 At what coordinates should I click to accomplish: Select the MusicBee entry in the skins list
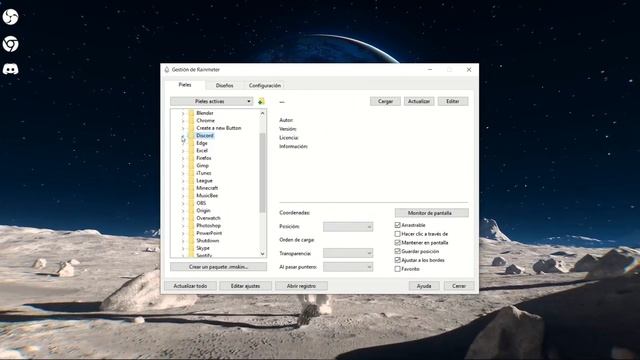pyautogui.click(x=207, y=196)
